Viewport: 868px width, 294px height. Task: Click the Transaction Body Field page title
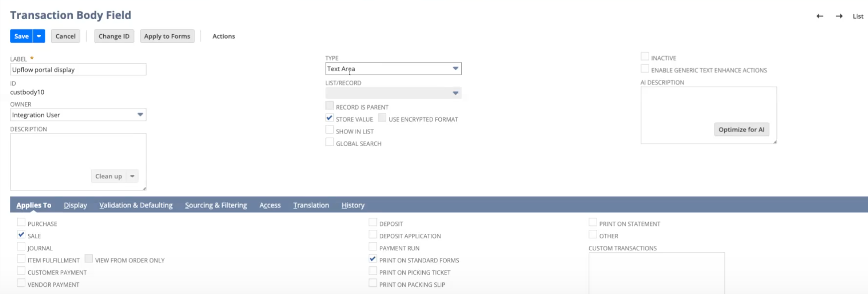click(x=71, y=15)
